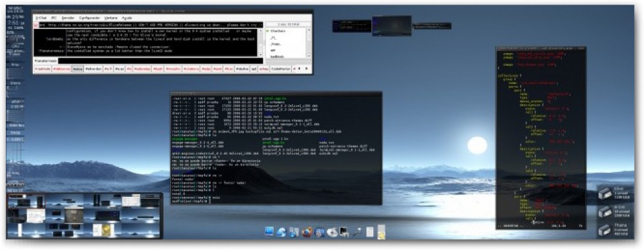Open the dock icon left of Firefox
The width and height of the screenshot is (644, 250).
(294, 232)
